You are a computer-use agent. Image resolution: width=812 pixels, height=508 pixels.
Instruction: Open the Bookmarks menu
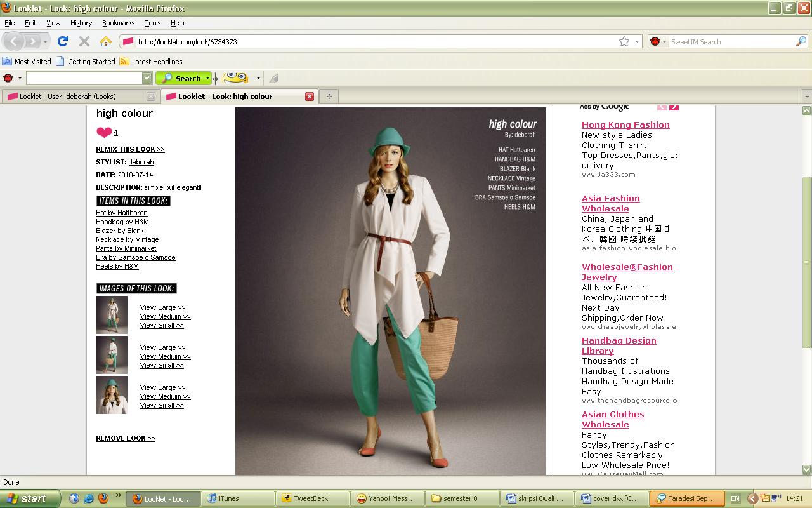click(118, 23)
